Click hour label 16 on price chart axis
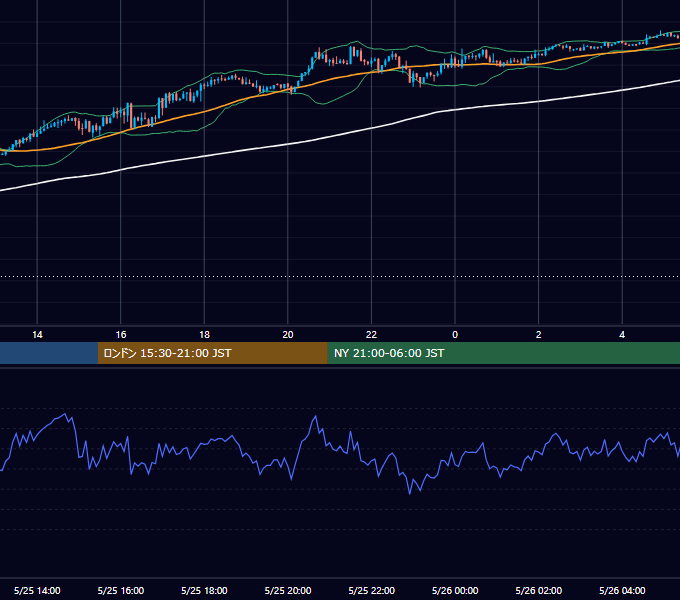This screenshot has width=680, height=600. tap(121, 335)
